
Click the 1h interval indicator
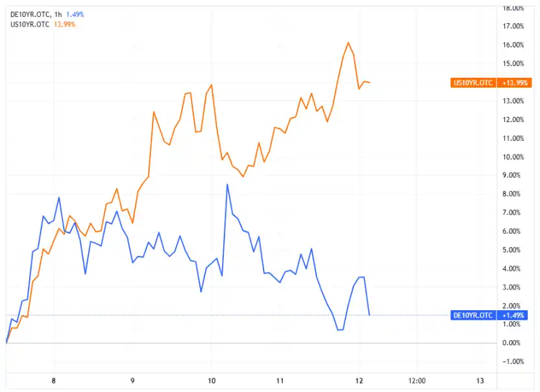58,14
